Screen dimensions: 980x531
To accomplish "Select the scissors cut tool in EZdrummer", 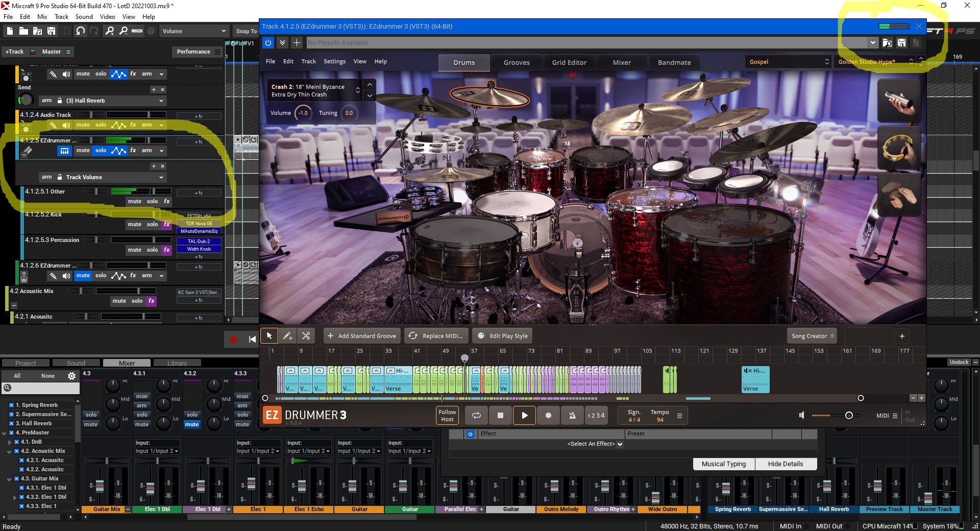I will click(306, 336).
